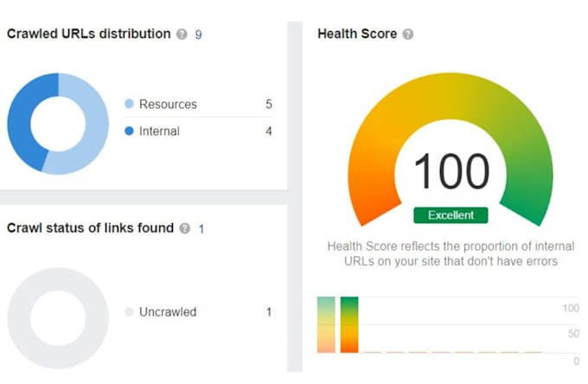Click the Resources count of 5
Viewport: 588px width, 384px height.
point(269,104)
